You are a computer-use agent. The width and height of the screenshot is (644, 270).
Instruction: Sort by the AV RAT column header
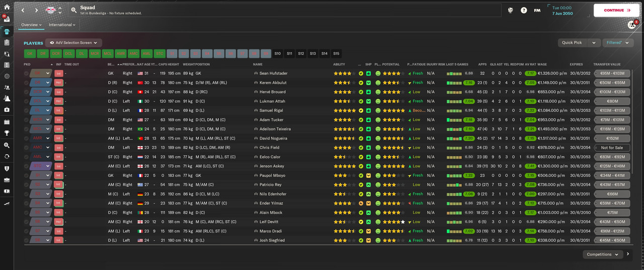click(530, 64)
